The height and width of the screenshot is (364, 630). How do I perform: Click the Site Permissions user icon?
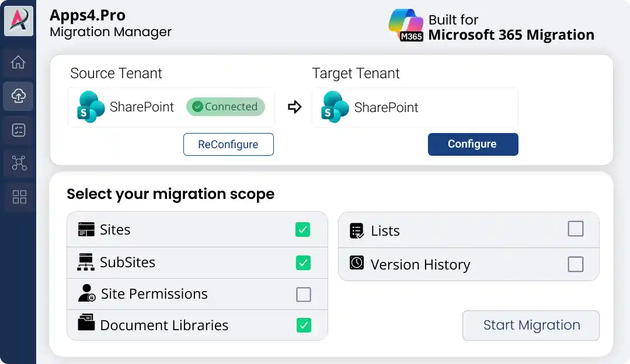coord(87,293)
